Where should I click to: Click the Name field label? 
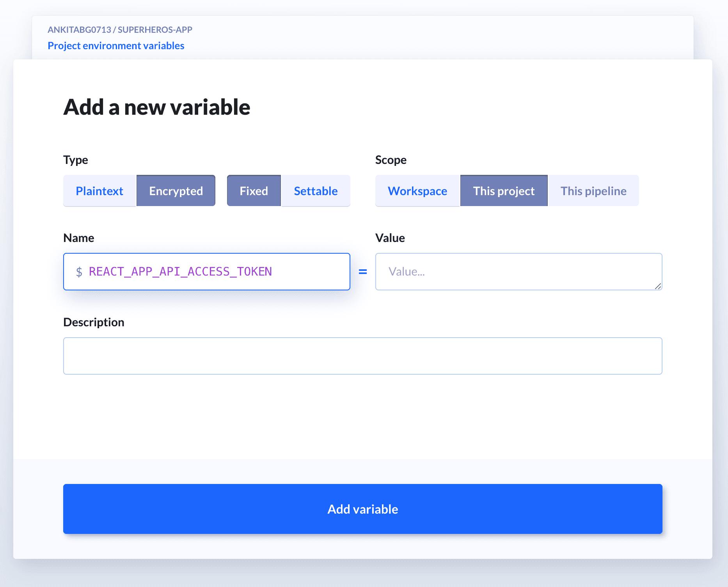[x=79, y=238]
